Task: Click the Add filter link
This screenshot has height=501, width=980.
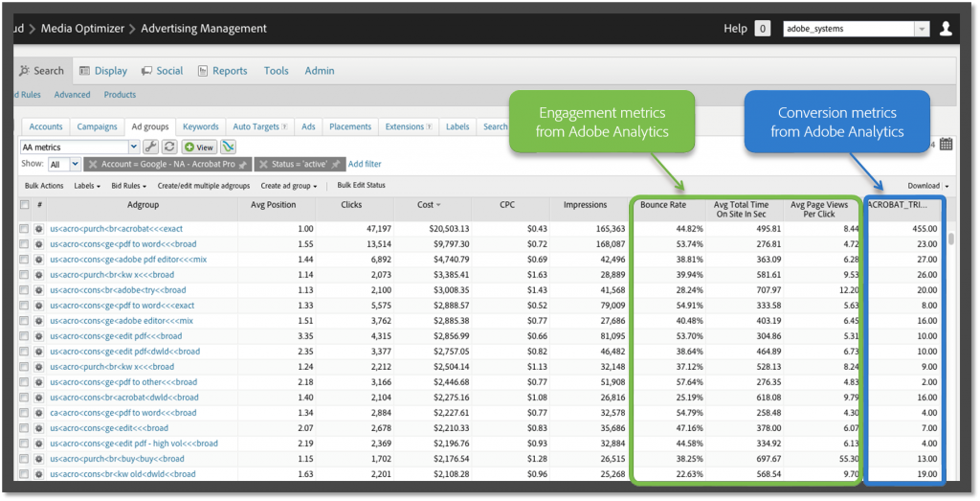Action: 365,164
